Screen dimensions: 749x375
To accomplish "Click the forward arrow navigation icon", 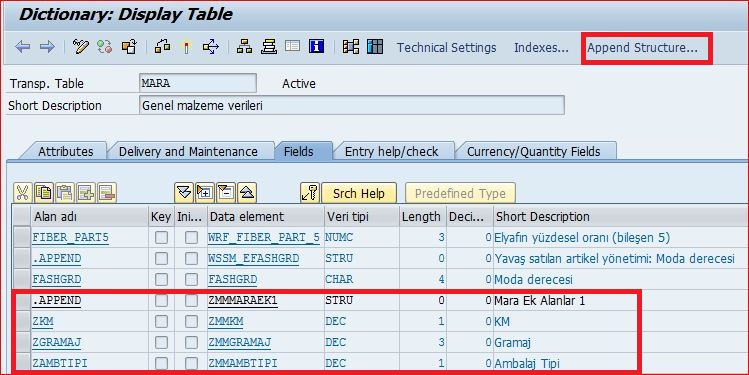I will [47, 47].
